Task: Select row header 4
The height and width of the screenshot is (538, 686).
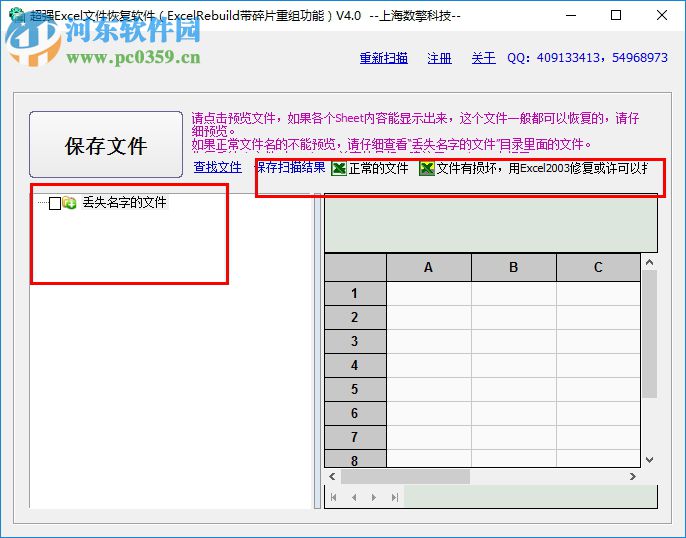Action: pos(355,366)
